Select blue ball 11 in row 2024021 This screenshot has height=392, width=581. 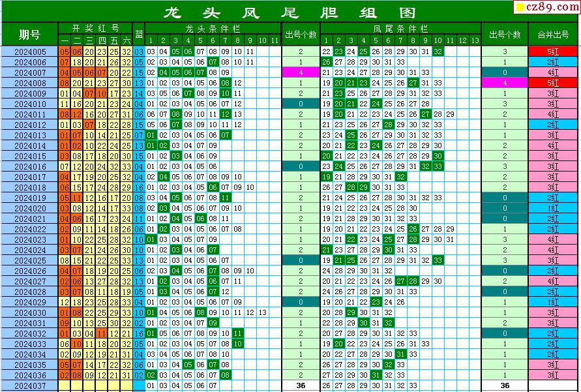click(139, 219)
